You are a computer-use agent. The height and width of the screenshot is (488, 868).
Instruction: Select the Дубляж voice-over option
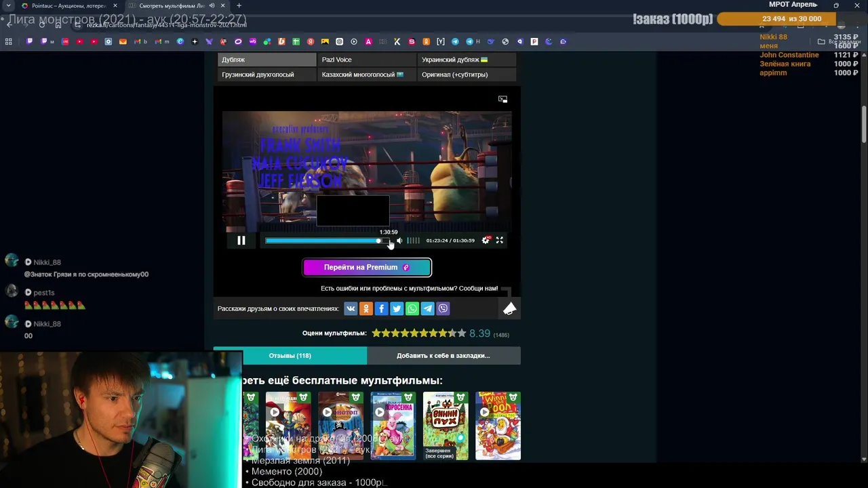(x=267, y=60)
